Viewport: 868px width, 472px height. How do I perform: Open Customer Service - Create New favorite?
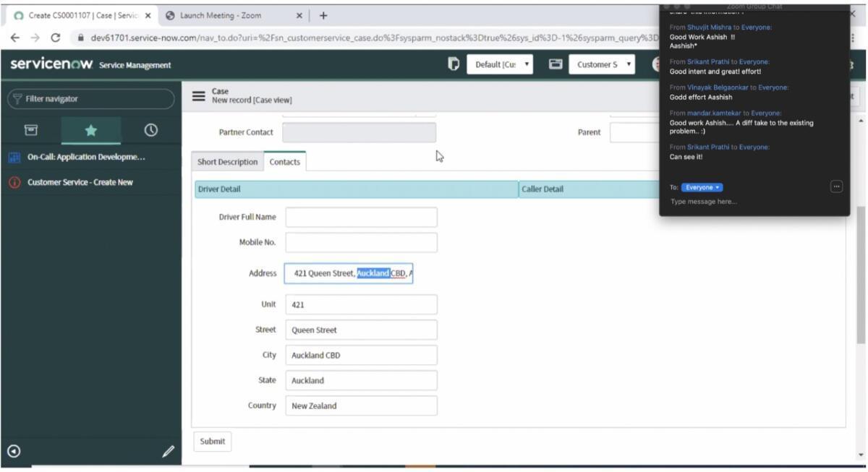[x=80, y=182]
